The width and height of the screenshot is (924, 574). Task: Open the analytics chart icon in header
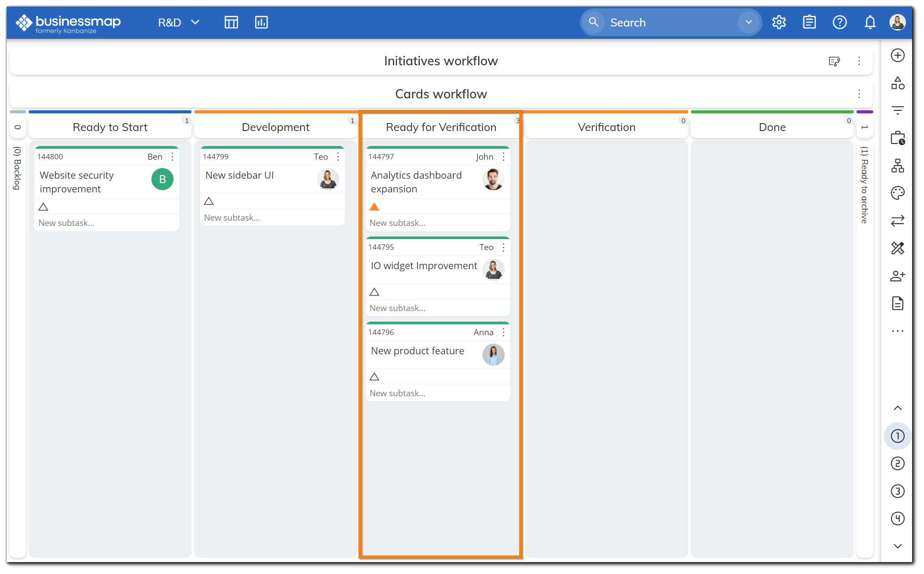[261, 22]
